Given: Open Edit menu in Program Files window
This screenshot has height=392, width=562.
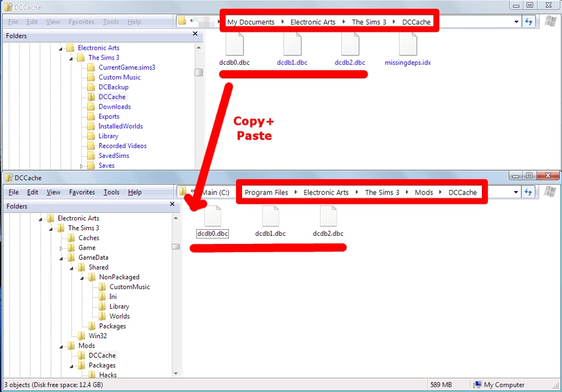Looking at the screenshot, I should coord(32,192).
